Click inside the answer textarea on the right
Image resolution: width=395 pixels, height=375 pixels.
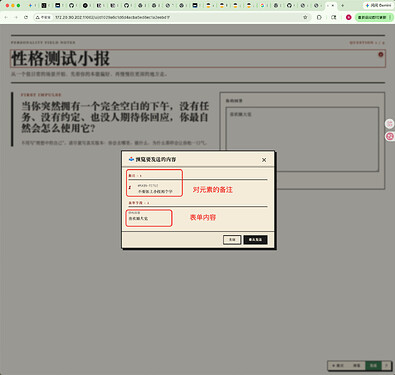coord(302,139)
